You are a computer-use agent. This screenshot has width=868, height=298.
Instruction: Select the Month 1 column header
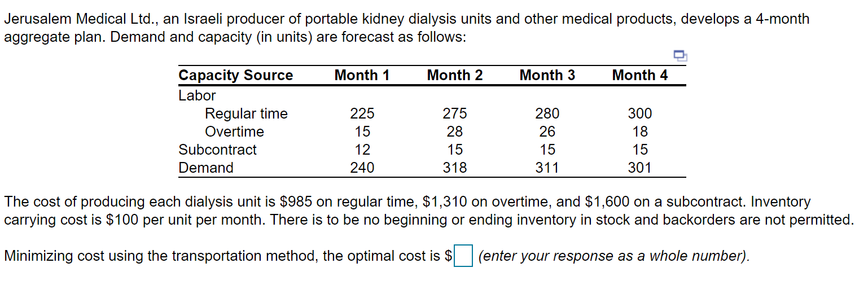[362, 75]
